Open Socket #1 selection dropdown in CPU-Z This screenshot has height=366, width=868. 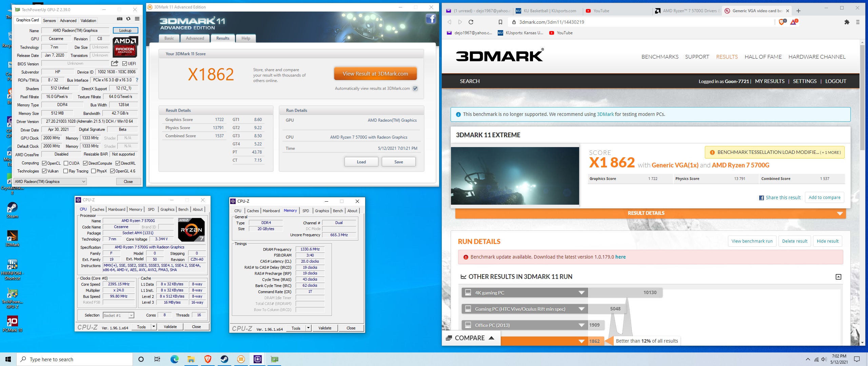coord(119,316)
